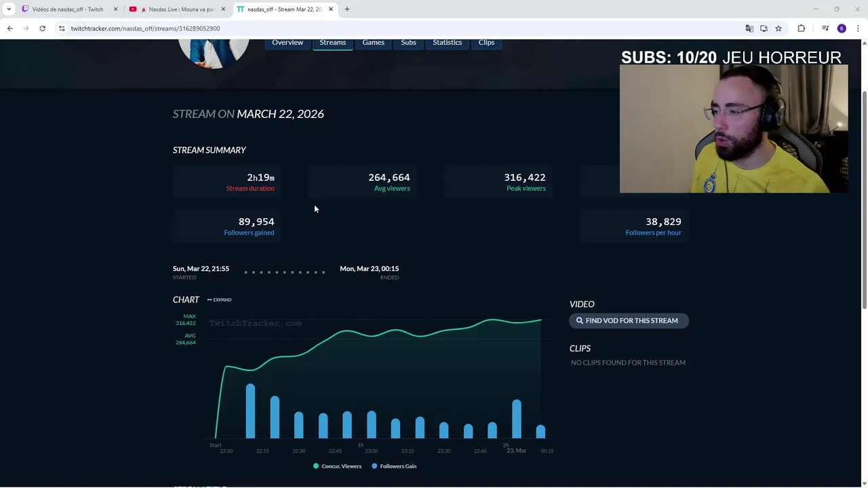Screen dimensions: 868x488
Task: Open the Subs tab
Action: (408, 43)
